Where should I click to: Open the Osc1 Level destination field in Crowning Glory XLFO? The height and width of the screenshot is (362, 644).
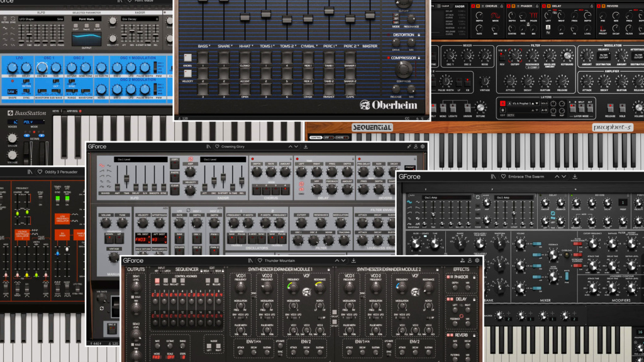tap(140, 159)
